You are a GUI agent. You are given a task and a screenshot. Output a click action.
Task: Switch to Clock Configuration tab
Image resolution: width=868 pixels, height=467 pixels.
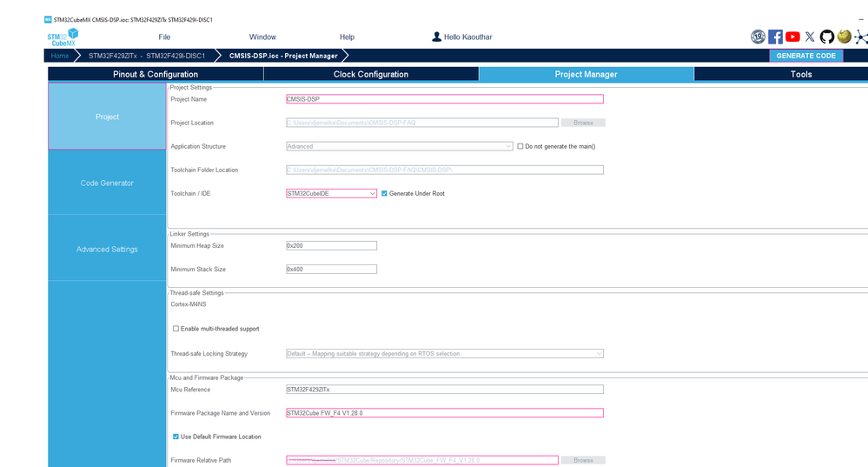click(x=371, y=74)
